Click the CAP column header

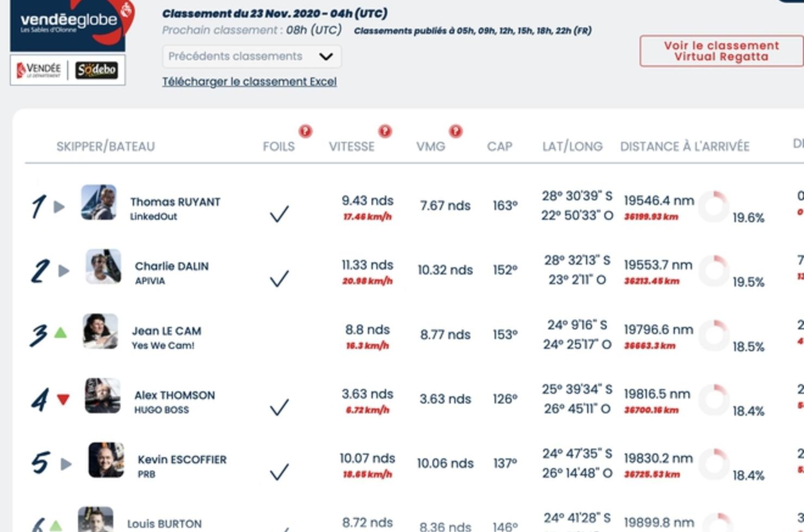click(x=500, y=147)
